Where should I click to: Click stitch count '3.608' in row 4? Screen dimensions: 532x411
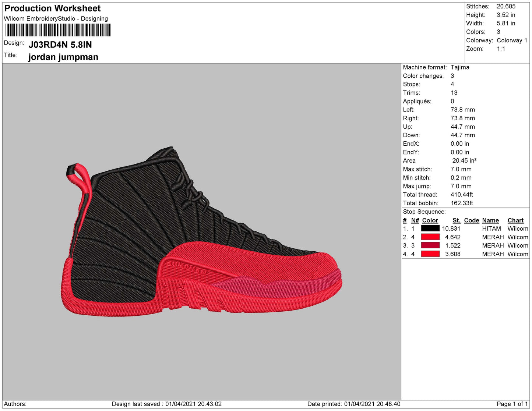click(453, 254)
